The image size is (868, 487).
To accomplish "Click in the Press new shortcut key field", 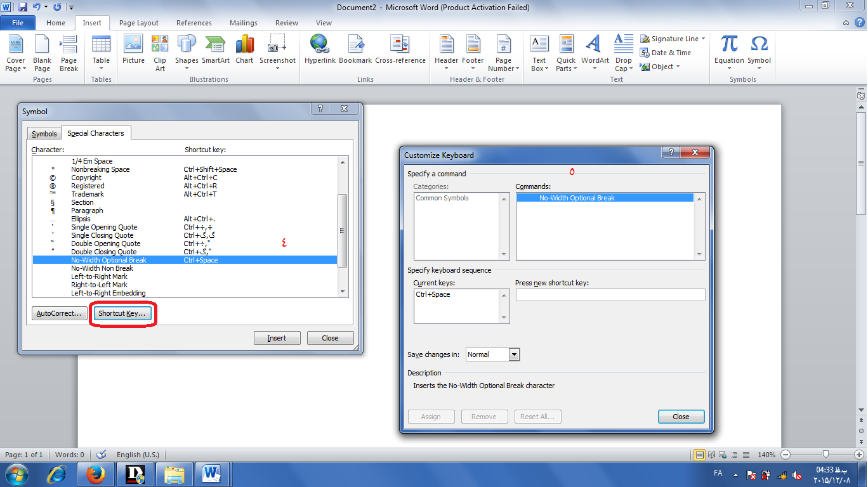I will [610, 295].
